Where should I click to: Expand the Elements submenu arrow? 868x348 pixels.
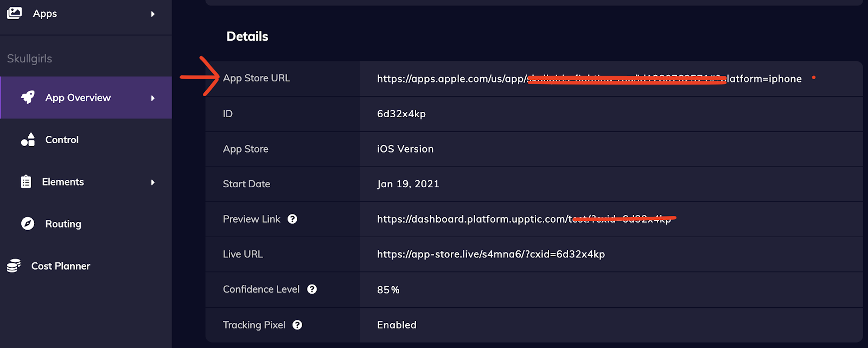coord(153,182)
